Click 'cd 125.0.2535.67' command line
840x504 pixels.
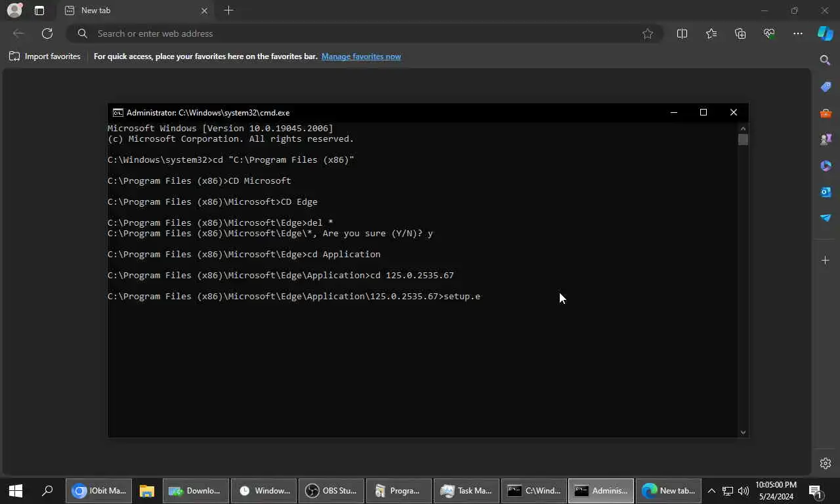[x=281, y=276]
